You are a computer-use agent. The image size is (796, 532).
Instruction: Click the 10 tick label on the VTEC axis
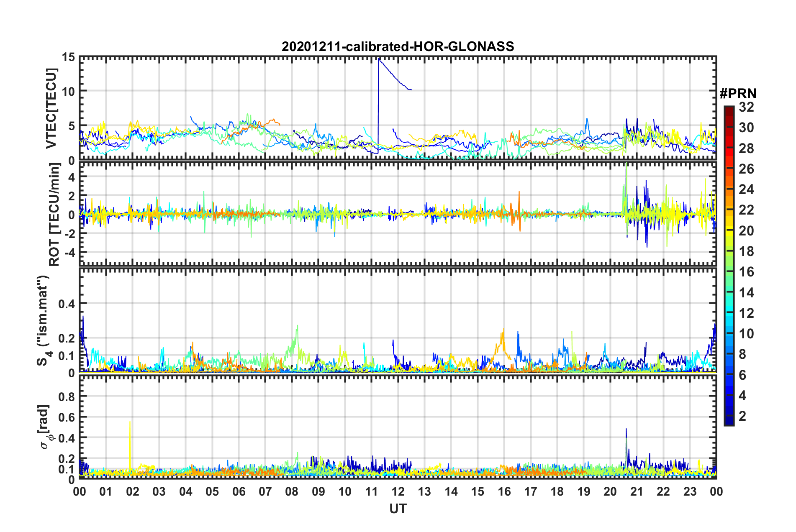tap(68, 91)
